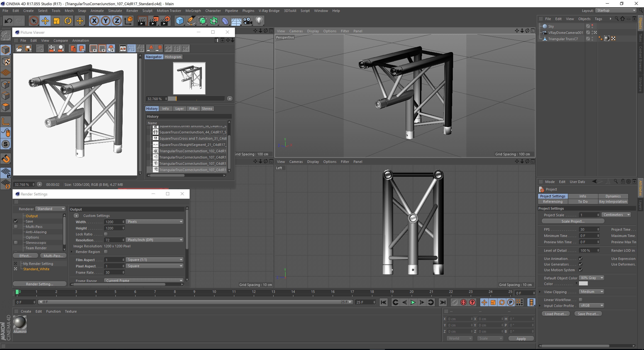This screenshot has width=644, height=350.
Task: Open the Renderer Standard dropdown
Action: [50, 209]
